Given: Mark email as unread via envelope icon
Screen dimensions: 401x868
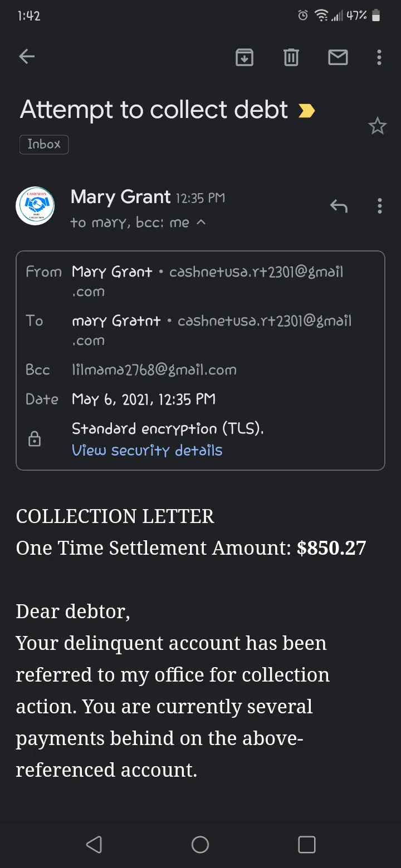Looking at the screenshot, I should pyautogui.click(x=338, y=57).
